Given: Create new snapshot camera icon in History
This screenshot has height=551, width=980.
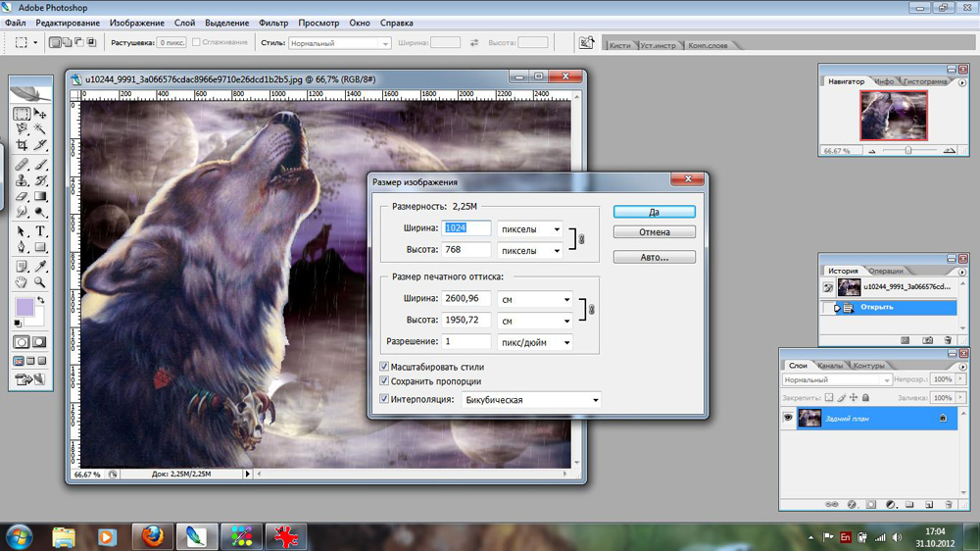Looking at the screenshot, I should coord(927,340).
